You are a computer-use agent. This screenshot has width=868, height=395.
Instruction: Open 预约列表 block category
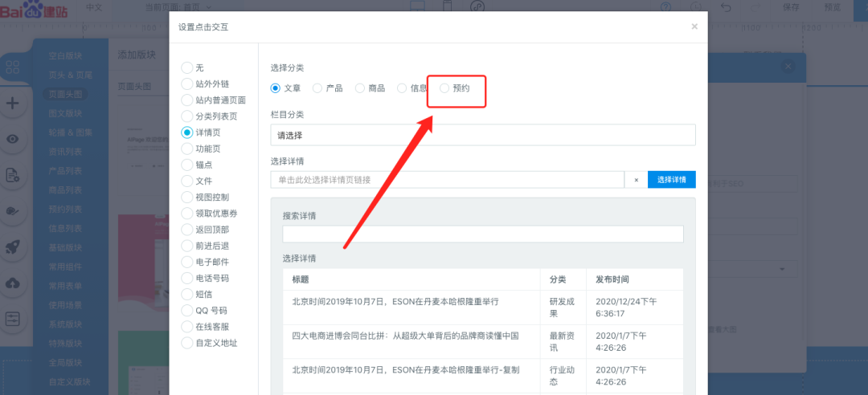coord(65,209)
